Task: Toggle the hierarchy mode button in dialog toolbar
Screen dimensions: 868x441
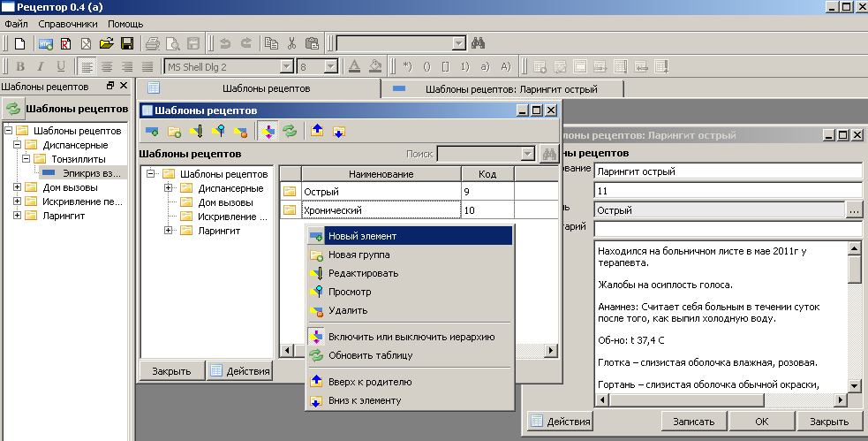Action: [268, 132]
